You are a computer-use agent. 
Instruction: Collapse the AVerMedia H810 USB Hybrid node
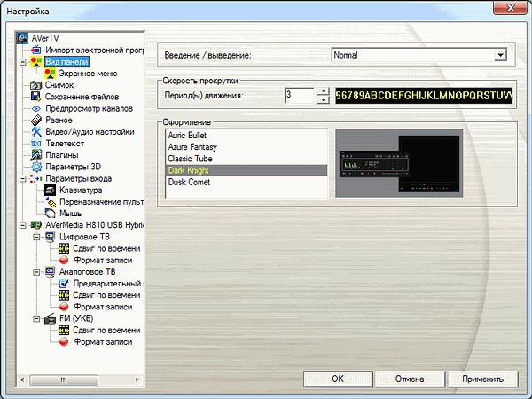(22, 225)
